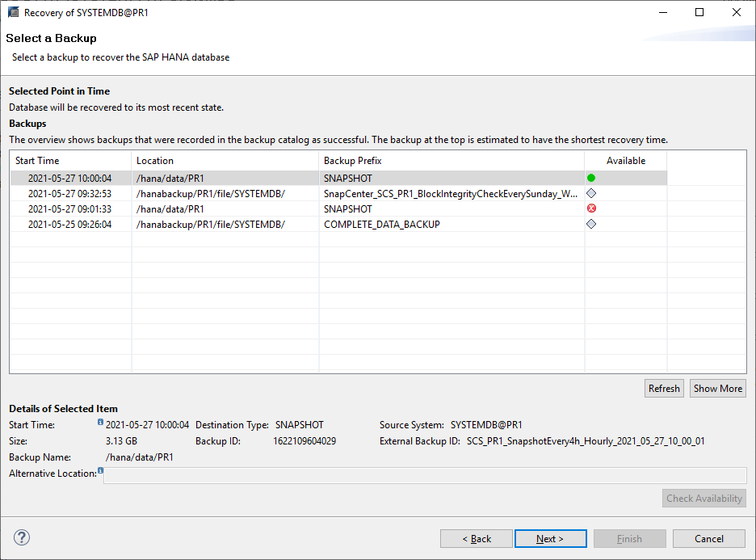Proceed with the Next button

pyautogui.click(x=551, y=538)
